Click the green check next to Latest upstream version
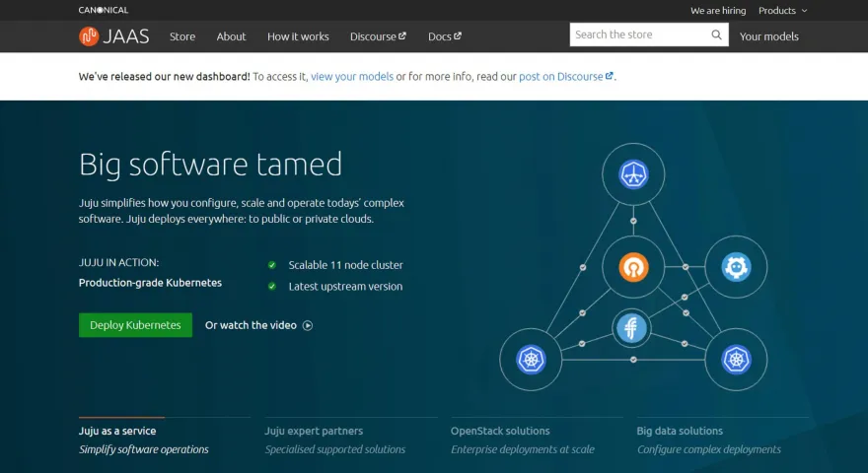Image resolution: width=868 pixels, height=473 pixels. pyautogui.click(x=272, y=286)
